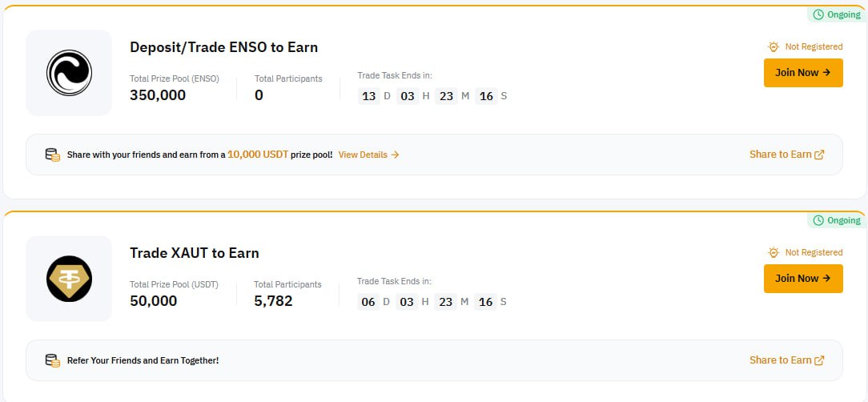The image size is (868, 402).
Task: Click the ENSO Share to Earn external-link icon
Action: coord(819,155)
